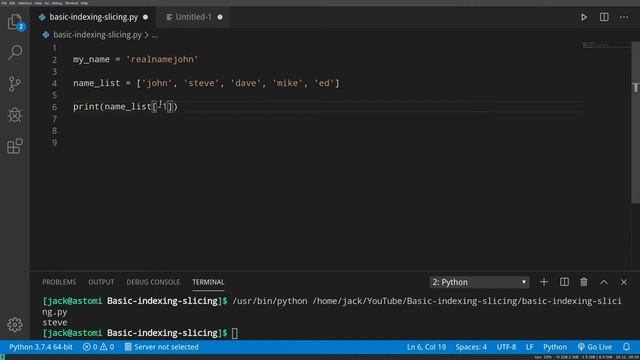640x360 pixels.
Task: Create a new terminal with the plus icon
Action: [544, 282]
